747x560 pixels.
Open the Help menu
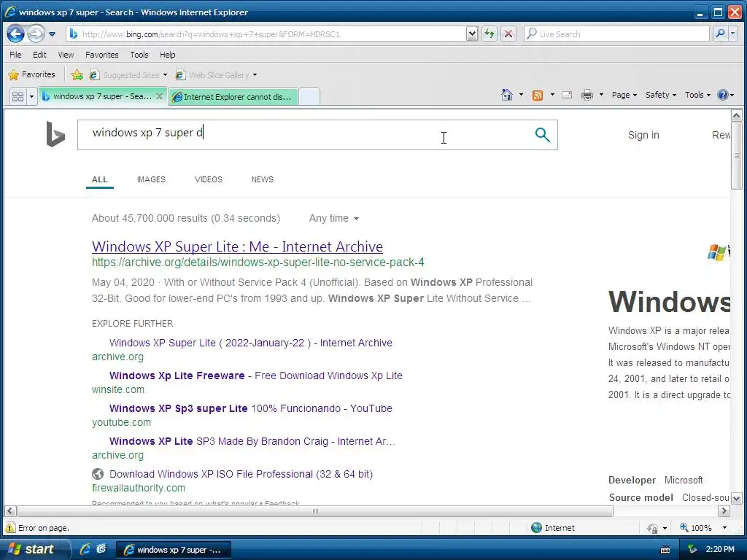pos(167,55)
